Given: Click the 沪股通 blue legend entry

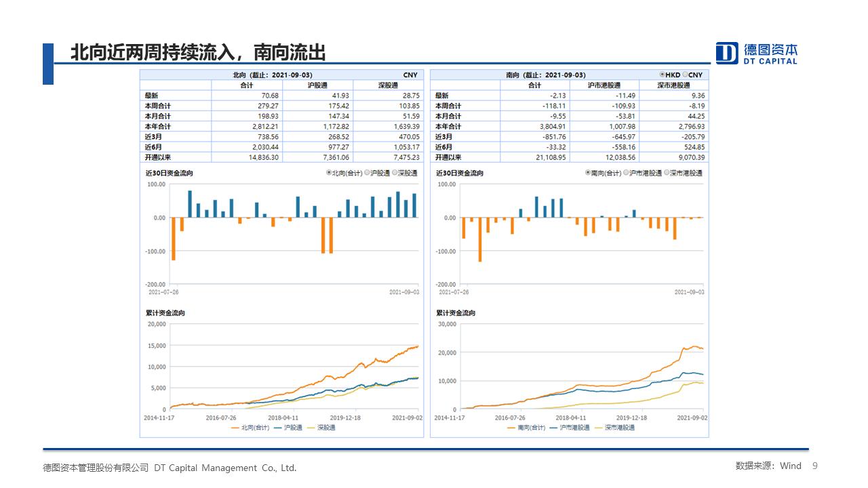Looking at the screenshot, I should coord(288,428).
